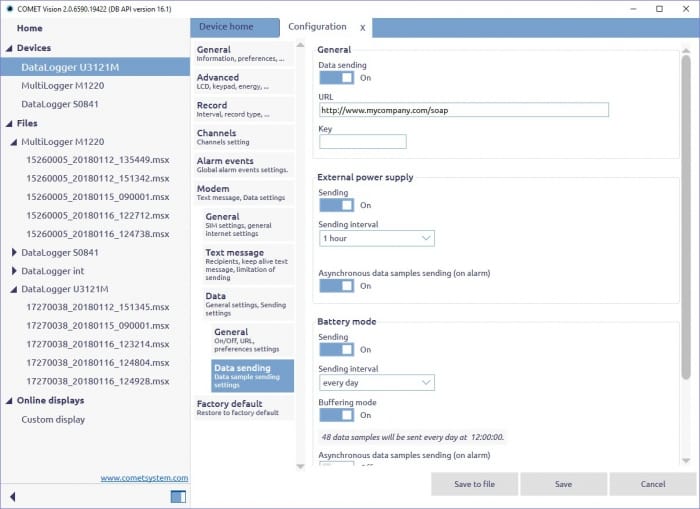Click into the Key input field

click(362, 142)
